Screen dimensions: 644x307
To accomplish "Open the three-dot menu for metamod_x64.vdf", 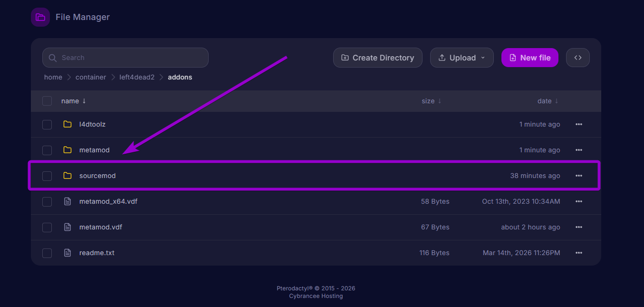I will (x=578, y=201).
